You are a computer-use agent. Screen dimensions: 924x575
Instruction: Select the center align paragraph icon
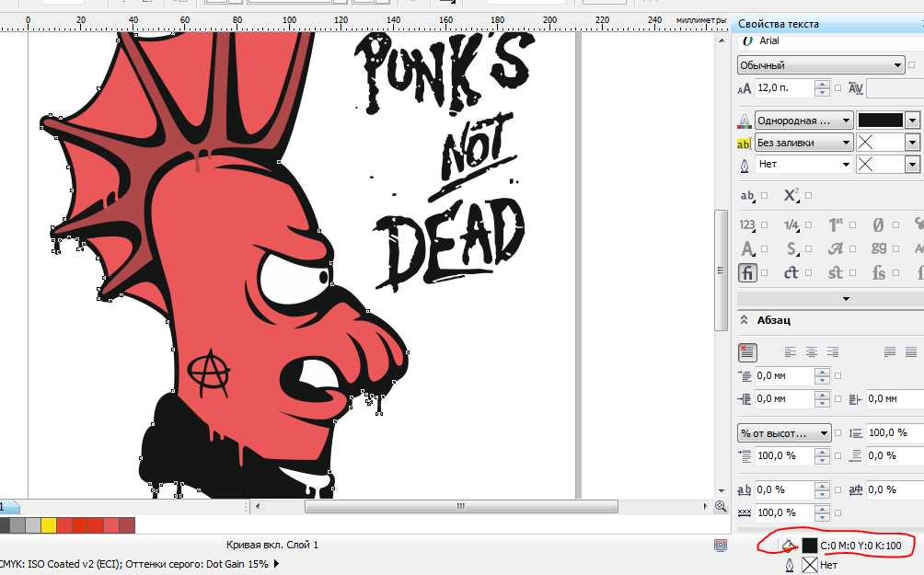pos(811,351)
